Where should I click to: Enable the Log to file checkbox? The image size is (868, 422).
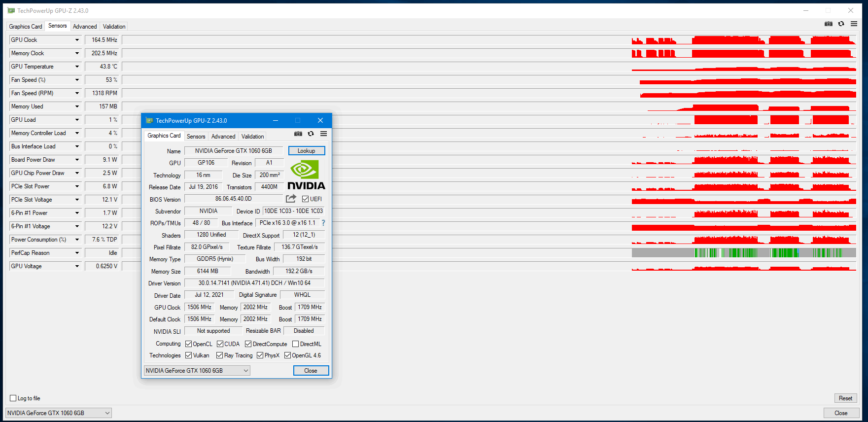(13, 398)
